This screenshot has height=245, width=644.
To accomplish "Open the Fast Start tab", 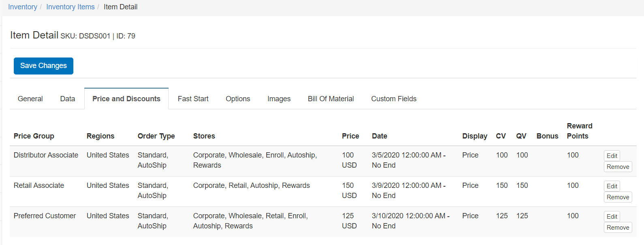I will 193,99.
